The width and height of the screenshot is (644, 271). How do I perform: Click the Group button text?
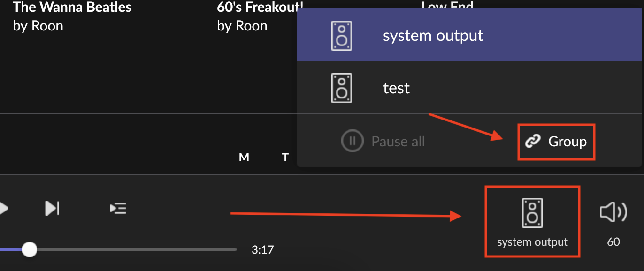[567, 142]
